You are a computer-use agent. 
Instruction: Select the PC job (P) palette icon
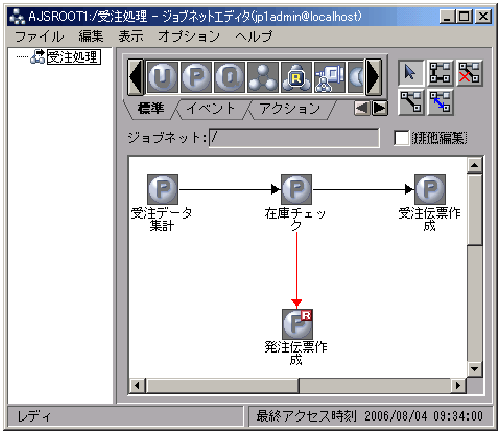(x=196, y=77)
